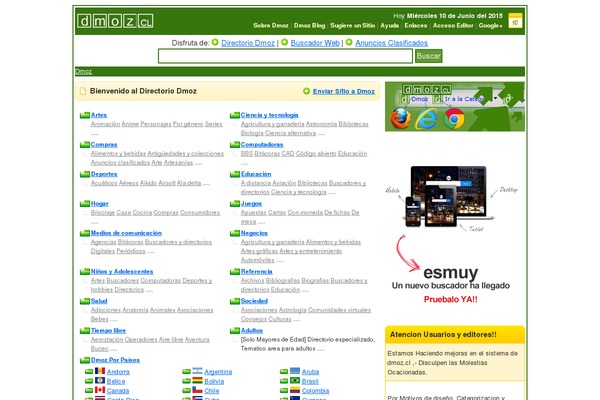Click the Internet Explorer icon
Screen dimensions: 600x400
[427, 118]
